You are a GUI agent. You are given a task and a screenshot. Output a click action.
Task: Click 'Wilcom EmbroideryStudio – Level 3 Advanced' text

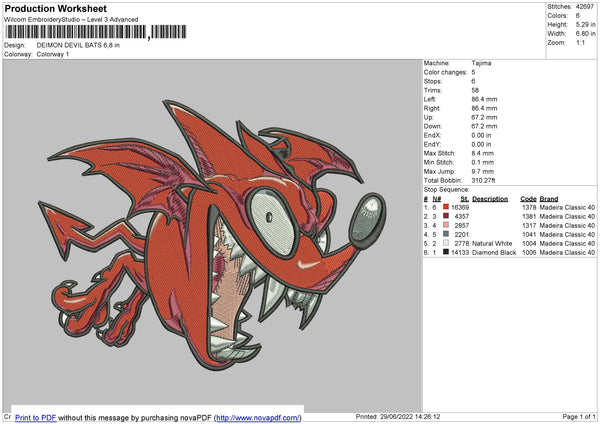[x=71, y=19]
